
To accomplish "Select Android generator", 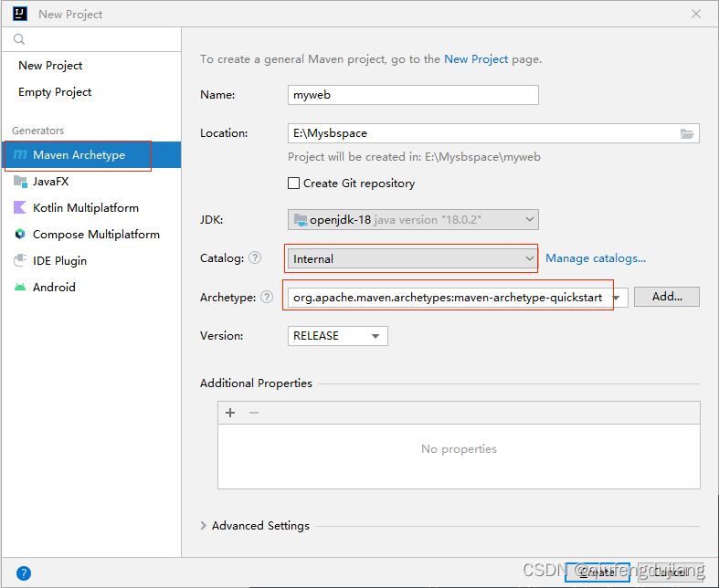I will [x=91, y=287].
